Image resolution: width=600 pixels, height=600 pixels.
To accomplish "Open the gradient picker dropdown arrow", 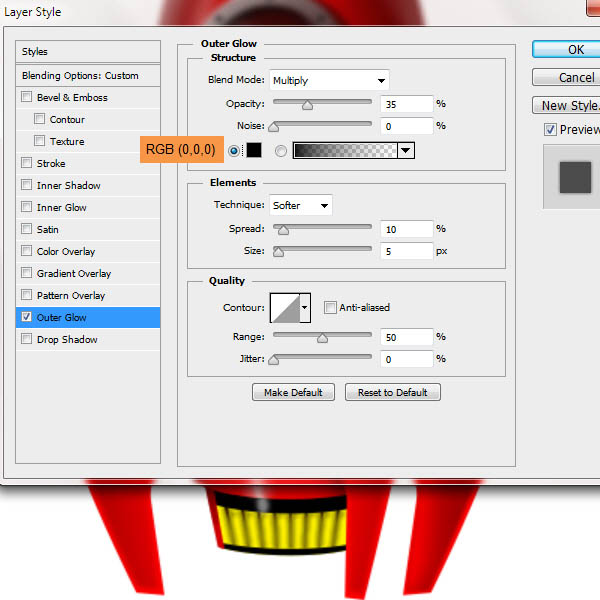I will (405, 151).
